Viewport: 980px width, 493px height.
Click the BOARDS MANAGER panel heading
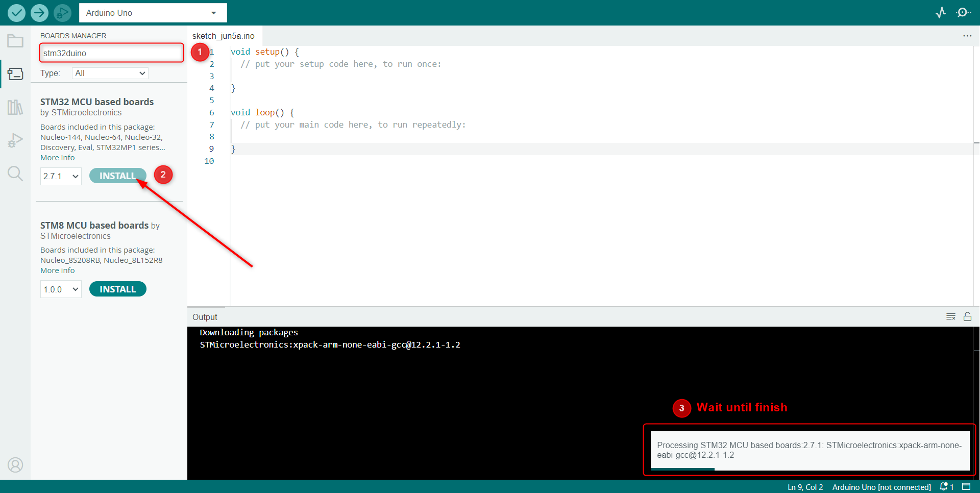(73, 36)
